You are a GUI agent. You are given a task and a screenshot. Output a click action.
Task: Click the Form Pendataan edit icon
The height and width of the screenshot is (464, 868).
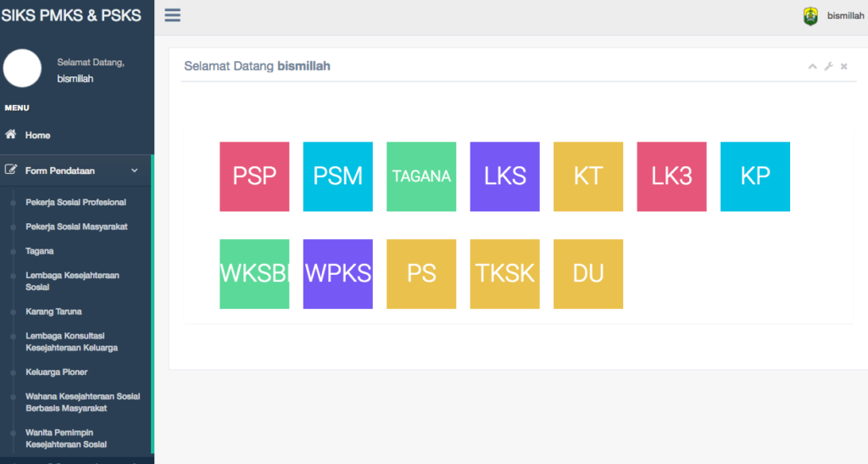point(11,171)
